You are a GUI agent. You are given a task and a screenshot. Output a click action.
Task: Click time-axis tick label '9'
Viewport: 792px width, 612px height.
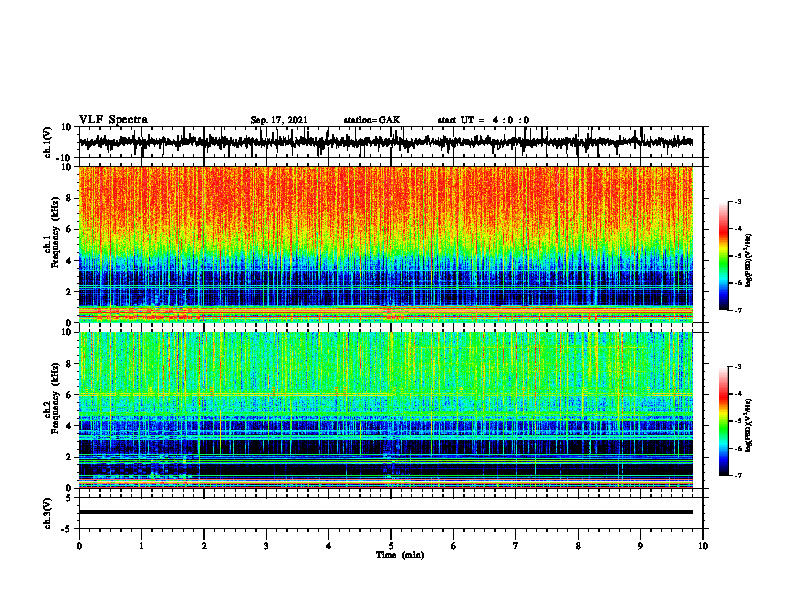640,546
